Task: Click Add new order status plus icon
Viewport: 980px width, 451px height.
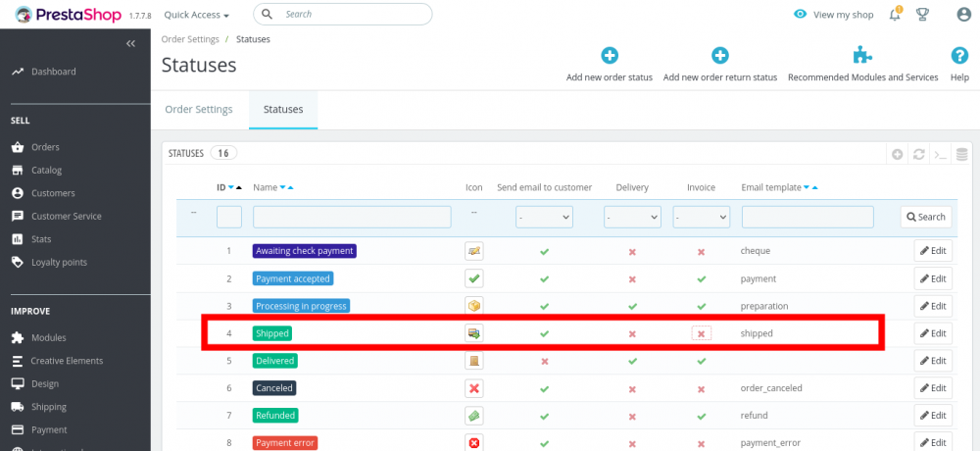Action: (610, 56)
